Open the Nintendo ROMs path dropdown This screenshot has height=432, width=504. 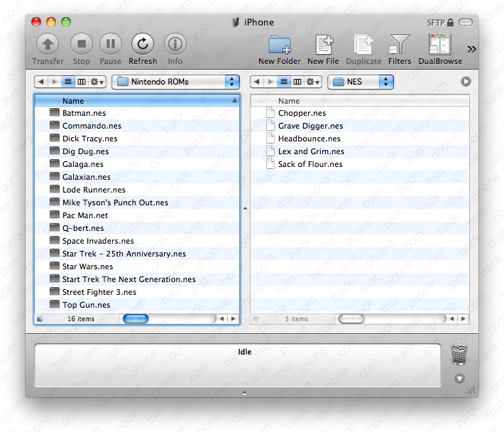[176, 82]
